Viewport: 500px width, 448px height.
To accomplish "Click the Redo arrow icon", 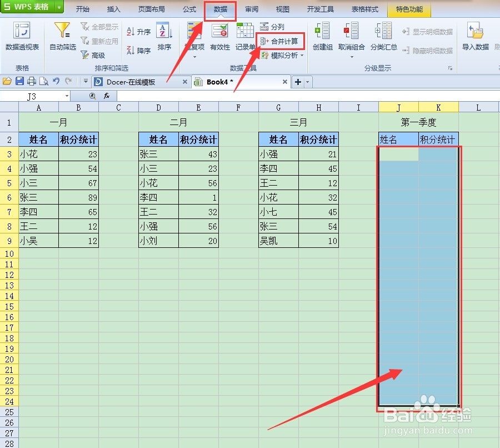I will coord(68,81).
